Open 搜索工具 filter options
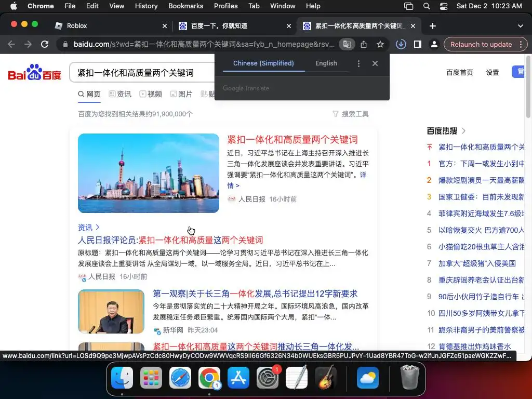 351,114
